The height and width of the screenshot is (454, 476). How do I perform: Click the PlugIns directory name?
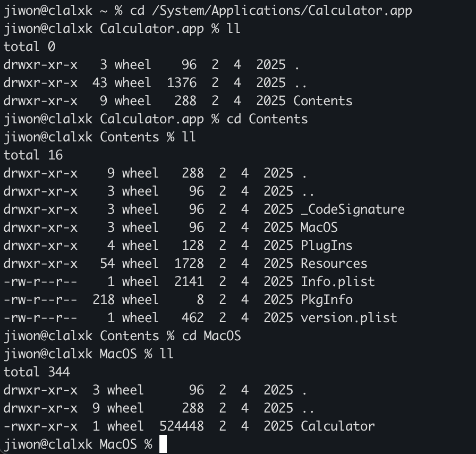(327, 246)
